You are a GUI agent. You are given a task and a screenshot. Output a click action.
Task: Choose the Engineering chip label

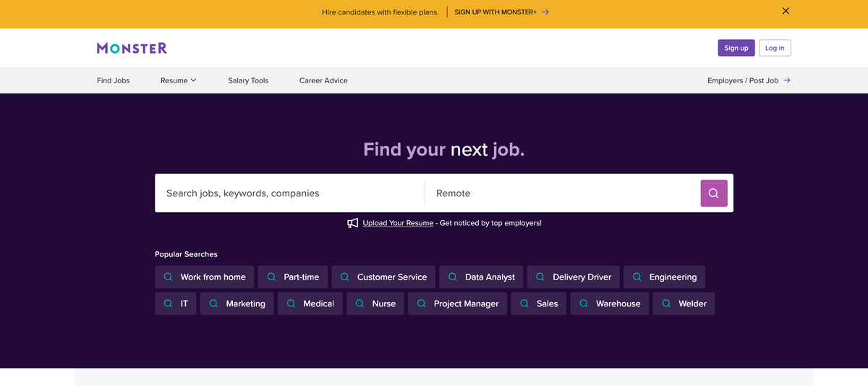(x=673, y=277)
